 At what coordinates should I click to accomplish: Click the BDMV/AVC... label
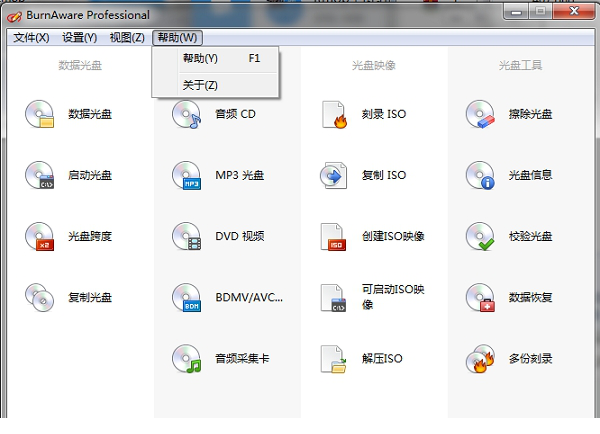(249, 297)
